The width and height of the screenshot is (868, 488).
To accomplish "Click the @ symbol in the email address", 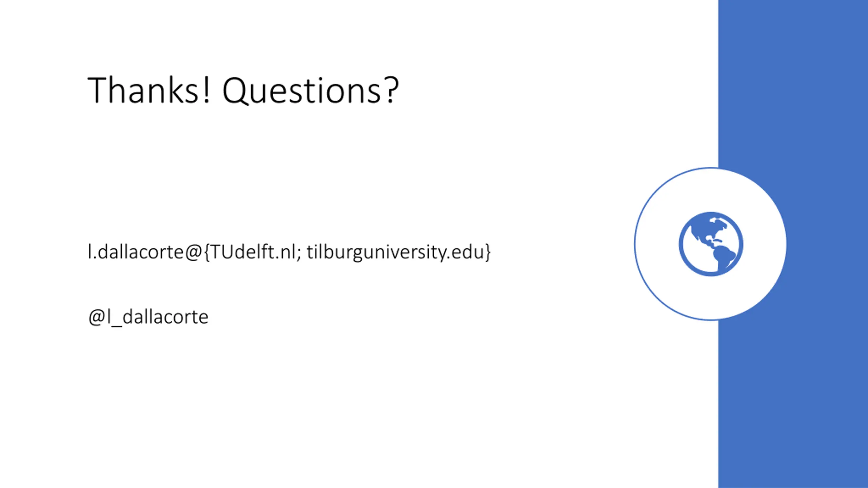I will pos(194,252).
